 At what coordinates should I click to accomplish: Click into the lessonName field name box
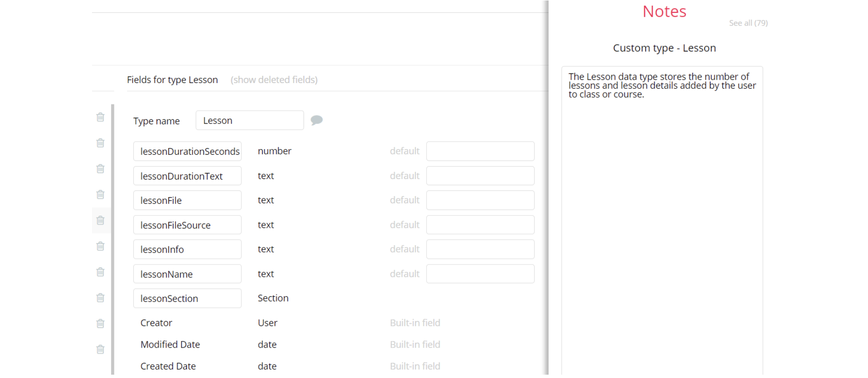click(x=187, y=274)
